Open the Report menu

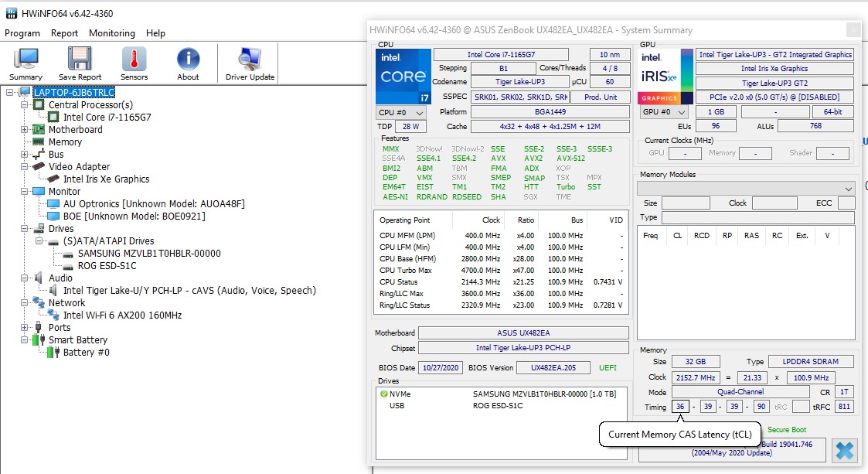pos(64,33)
